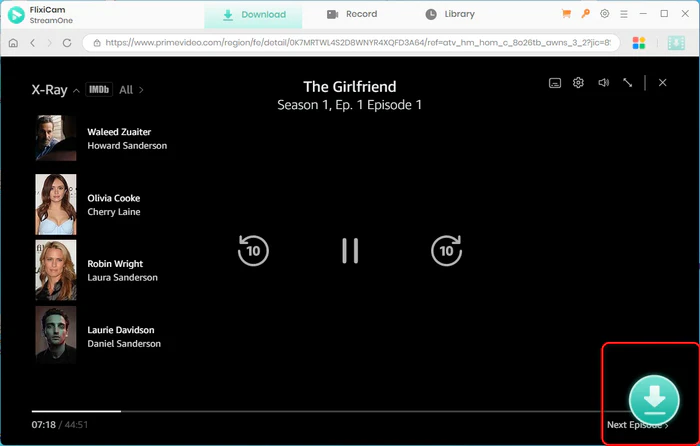Click the video progress bar

coord(300,410)
